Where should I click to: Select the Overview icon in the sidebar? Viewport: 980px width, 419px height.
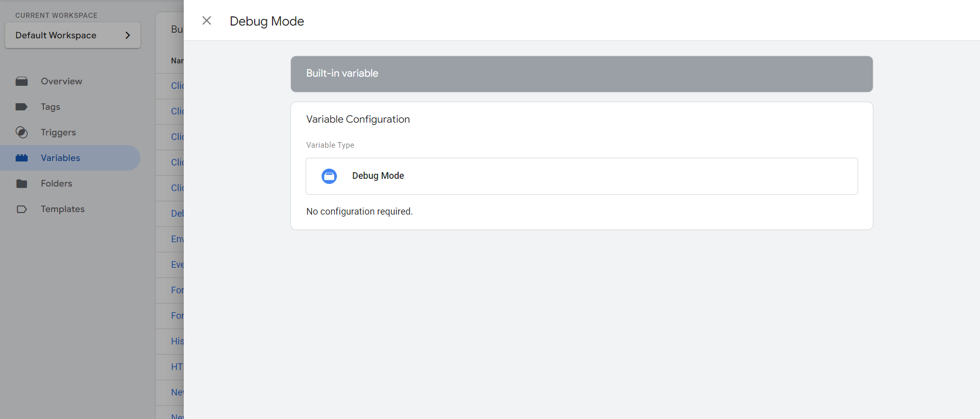pyautogui.click(x=21, y=81)
